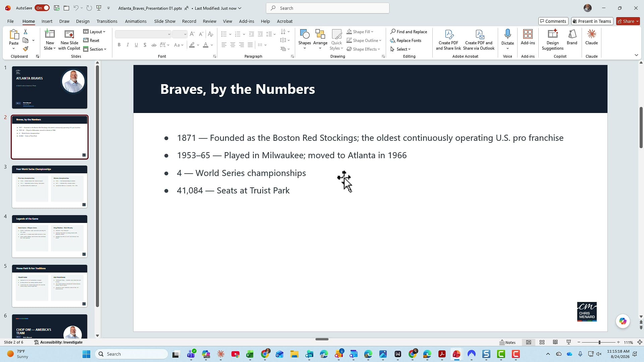Start Dictate microphone
Screen dimensions: 644x362
point(507,40)
